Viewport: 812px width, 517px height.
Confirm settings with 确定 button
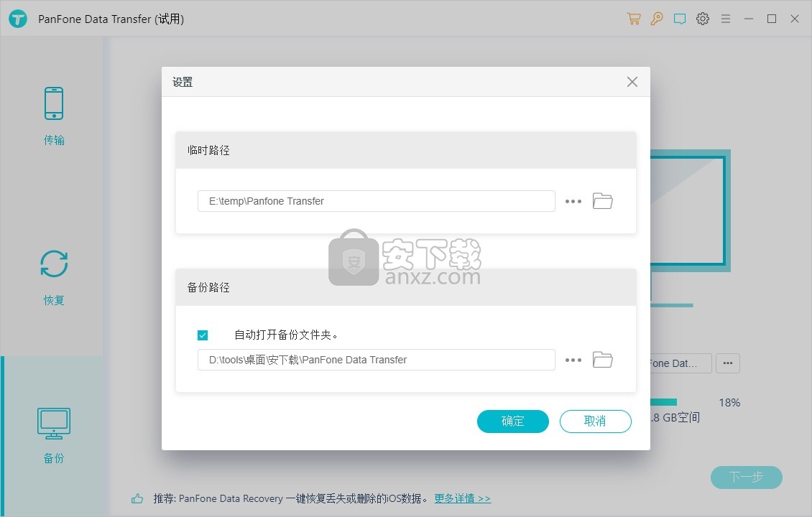pos(512,421)
